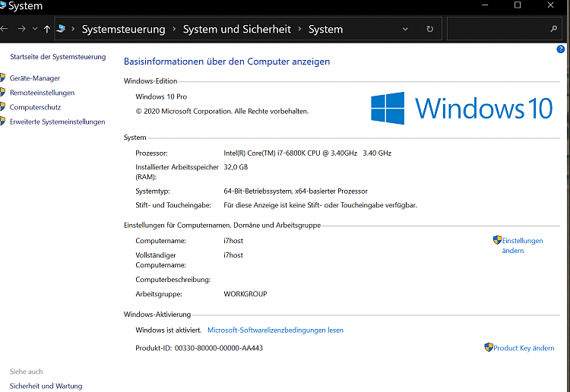The width and height of the screenshot is (570, 392).
Task: Click shield icon beside Remoteeinstellungen
Action: click(x=2, y=92)
